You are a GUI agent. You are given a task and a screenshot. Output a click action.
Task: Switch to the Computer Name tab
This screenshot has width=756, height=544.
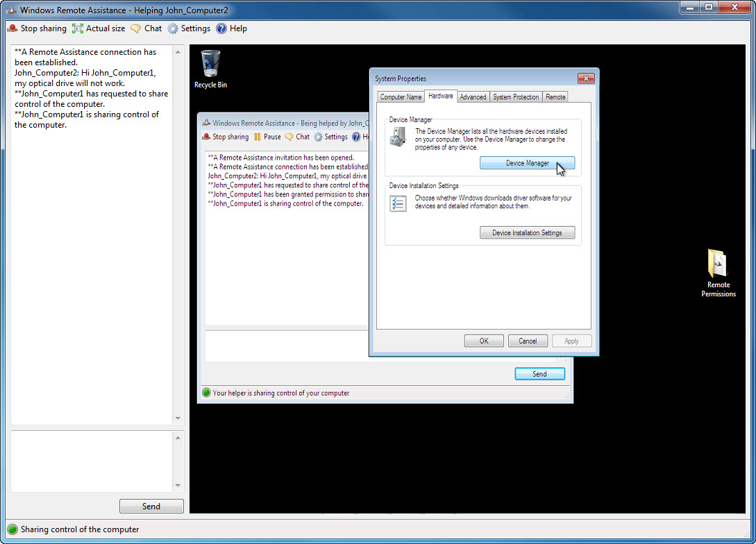coord(401,97)
